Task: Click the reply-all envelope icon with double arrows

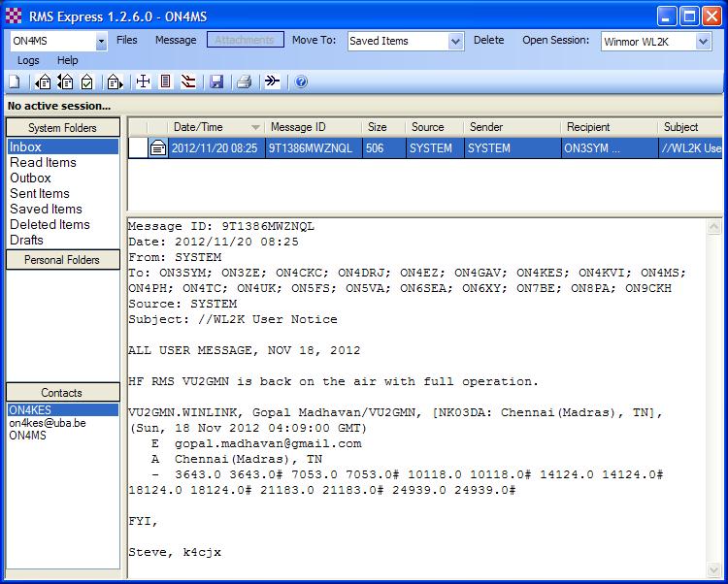Action: (x=65, y=82)
